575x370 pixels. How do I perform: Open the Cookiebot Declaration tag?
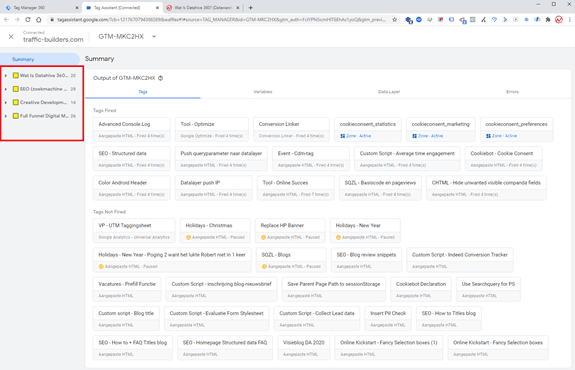pos(421,289)
